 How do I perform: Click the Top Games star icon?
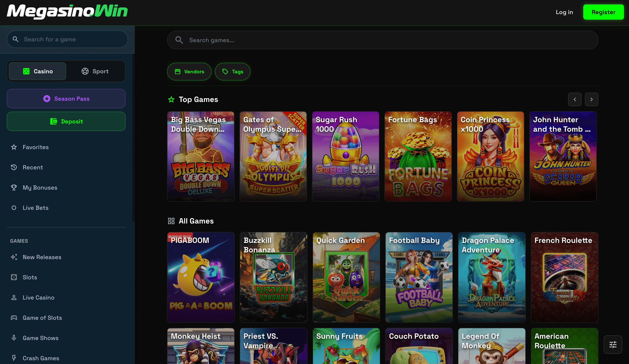point(171,99)
